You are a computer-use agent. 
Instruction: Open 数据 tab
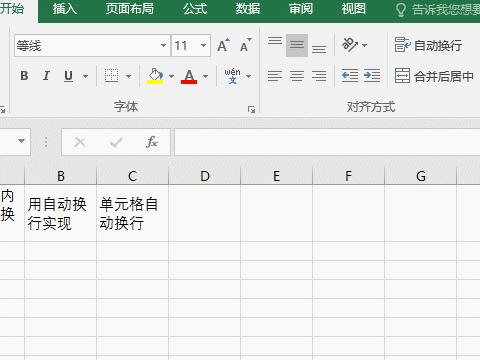248,9
